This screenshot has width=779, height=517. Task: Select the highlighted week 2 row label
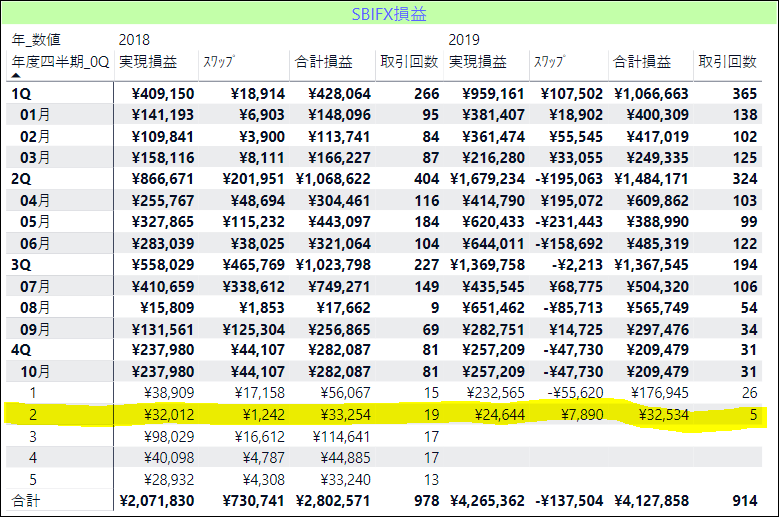tap(33, 415)
